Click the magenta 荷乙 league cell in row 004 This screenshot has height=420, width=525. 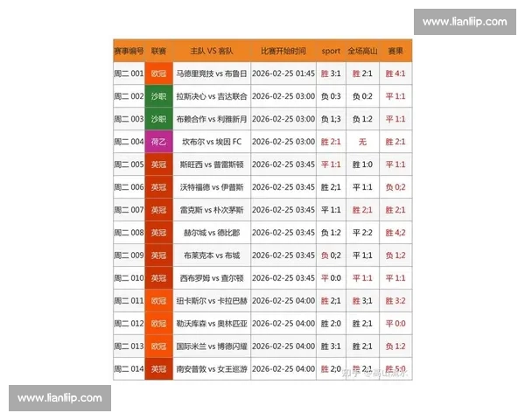pyautogui.click(x=158, y=142)
